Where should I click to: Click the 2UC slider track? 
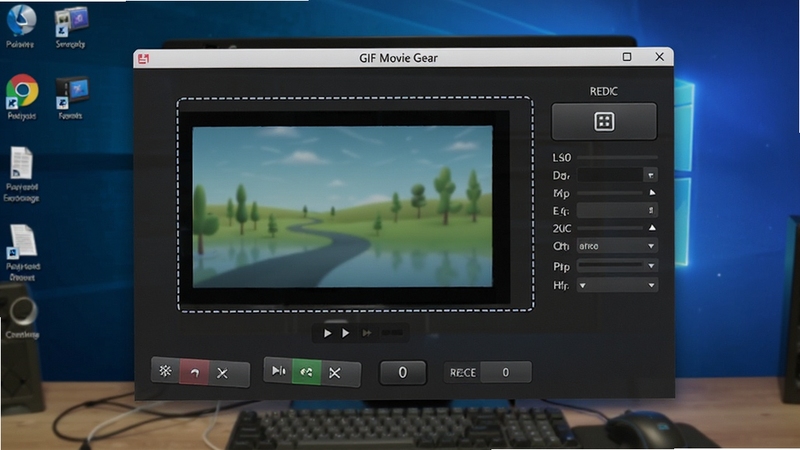(x=610, y=228)
